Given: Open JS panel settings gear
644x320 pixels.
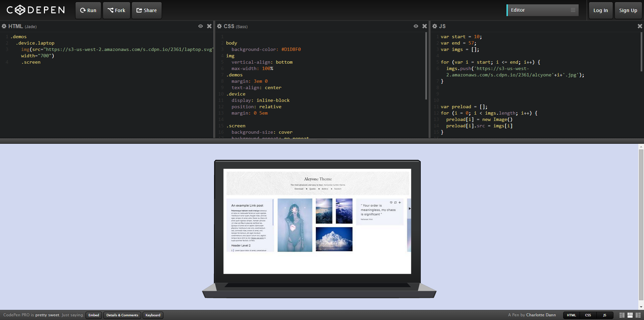Looking at the screenshot, I should (435, 26).
